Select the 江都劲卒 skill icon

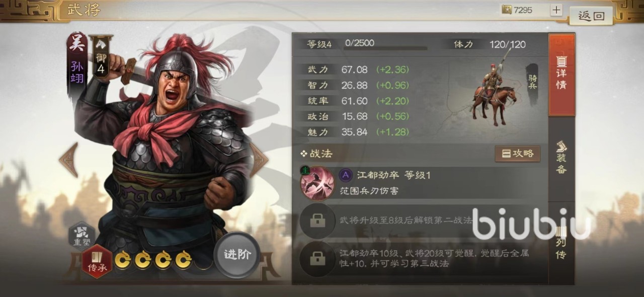click(317, 183)
